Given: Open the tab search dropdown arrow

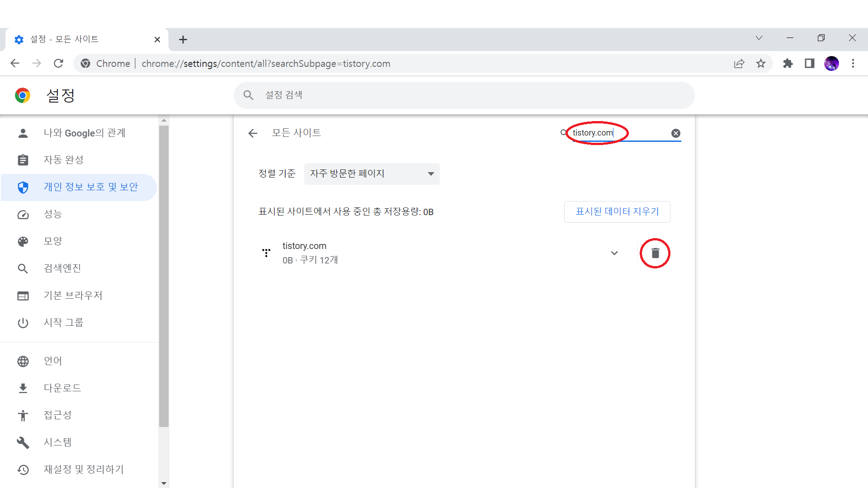Looking at the screenshot, I should coord(759,38).
